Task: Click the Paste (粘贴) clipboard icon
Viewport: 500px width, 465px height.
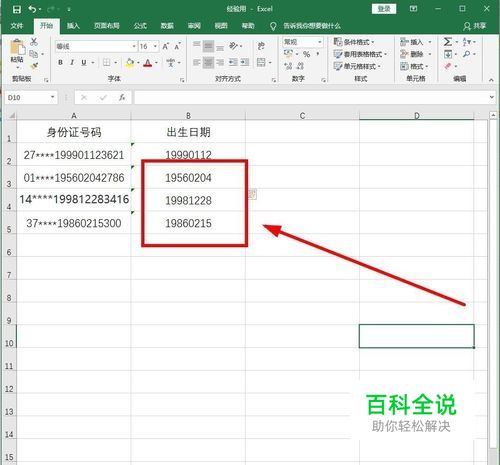Action: 17,47
